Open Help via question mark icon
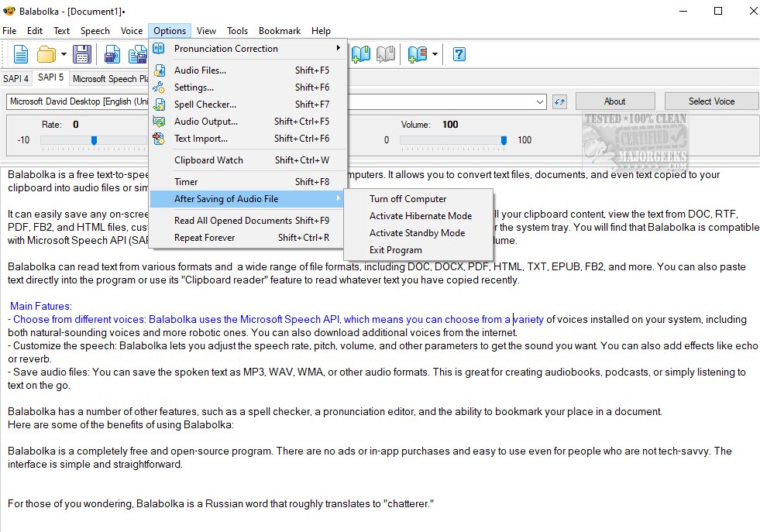 (459, 54)
